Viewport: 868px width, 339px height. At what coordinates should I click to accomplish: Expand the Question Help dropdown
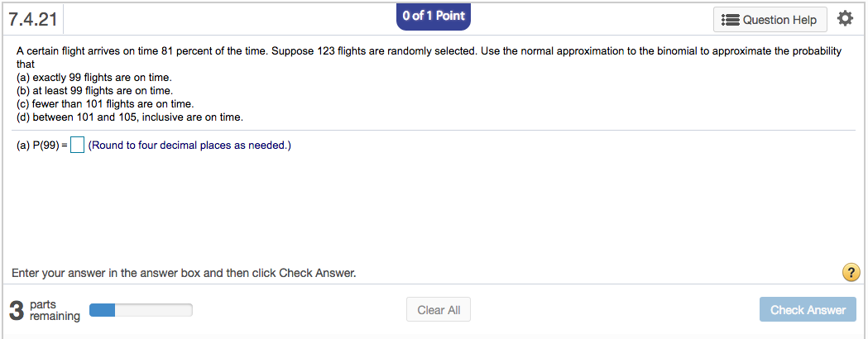click(x=770, y=20)
